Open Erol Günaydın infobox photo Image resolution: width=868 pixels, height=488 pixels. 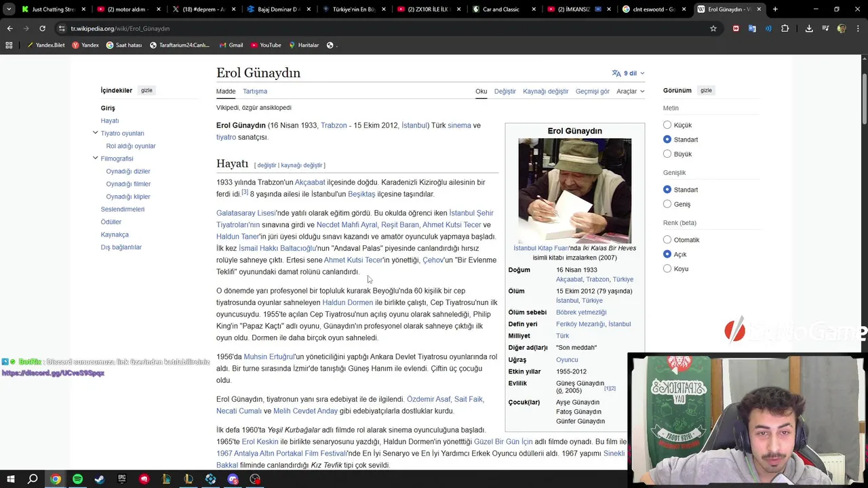575,190
